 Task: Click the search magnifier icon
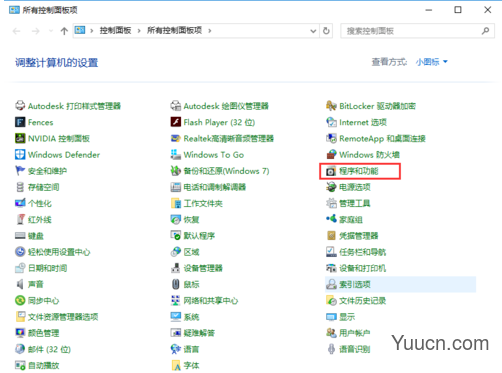[485, 31]
